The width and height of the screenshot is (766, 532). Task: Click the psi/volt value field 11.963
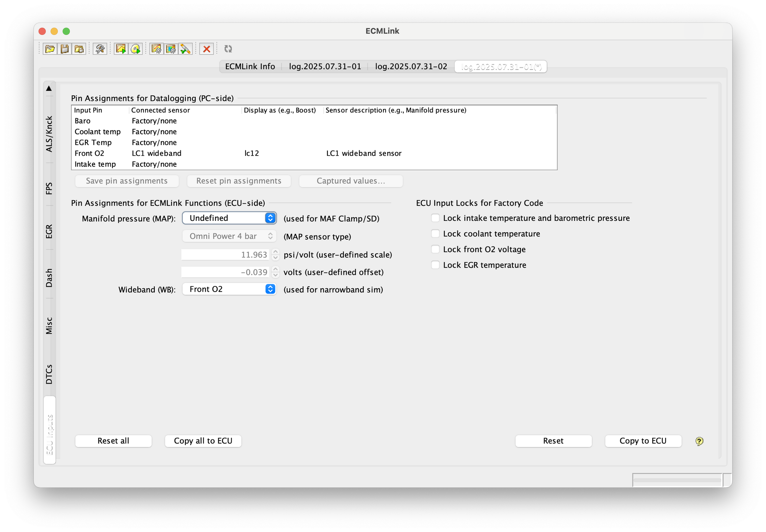pos(226,255)
